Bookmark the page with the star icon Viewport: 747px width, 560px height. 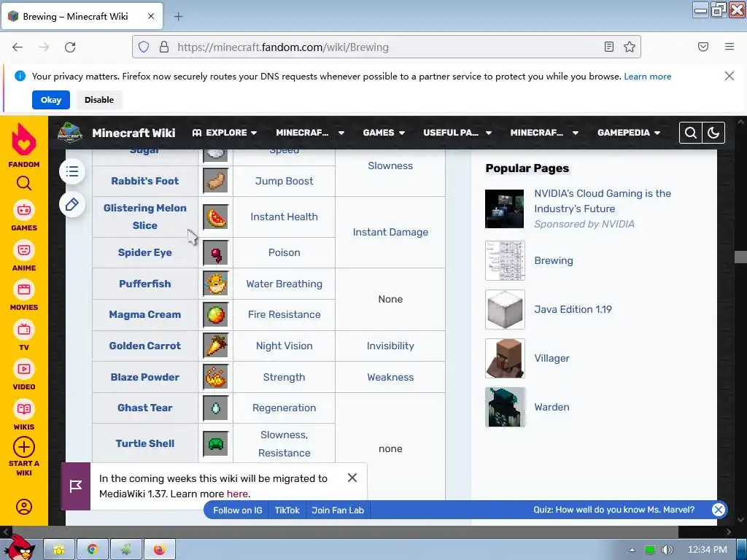pos(630,47)
